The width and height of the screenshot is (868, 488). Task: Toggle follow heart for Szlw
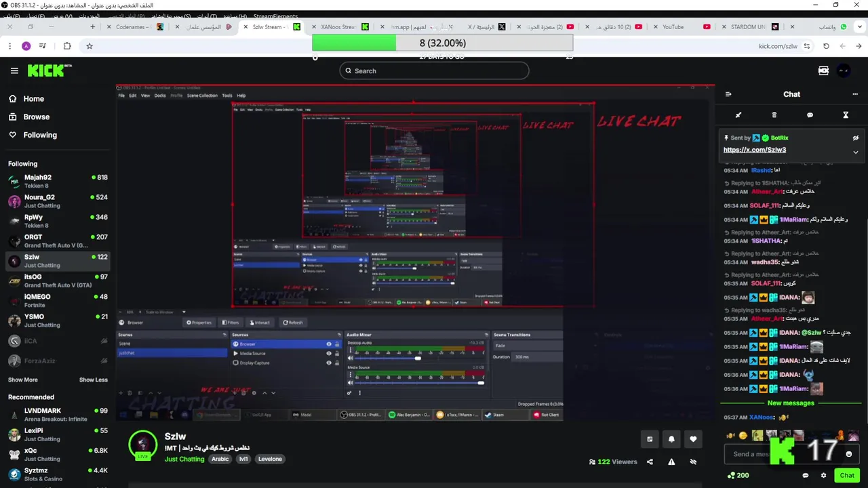pos(693,439)
